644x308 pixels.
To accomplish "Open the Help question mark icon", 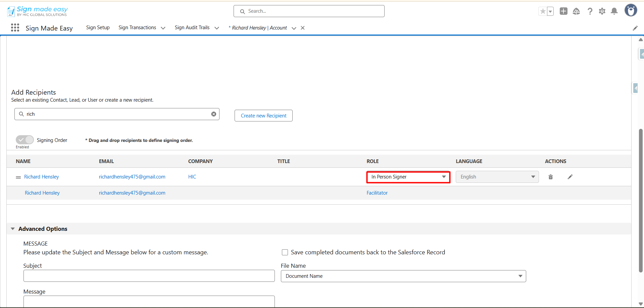I will coord(590,11).
